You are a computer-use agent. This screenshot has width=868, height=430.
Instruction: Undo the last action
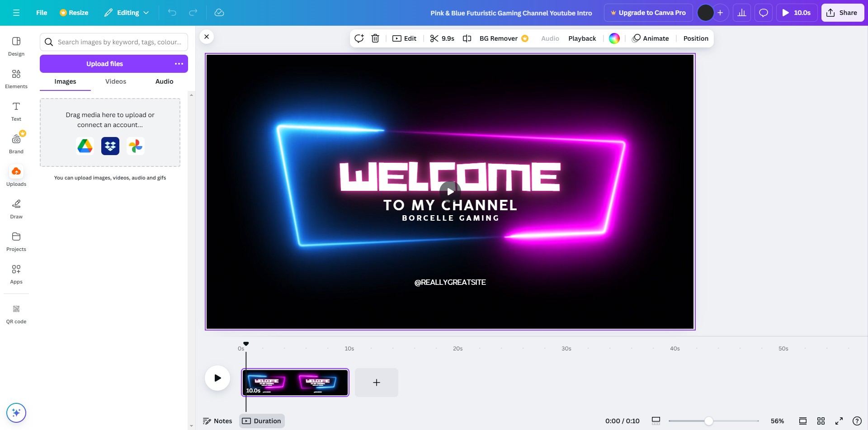click(172, 13)
